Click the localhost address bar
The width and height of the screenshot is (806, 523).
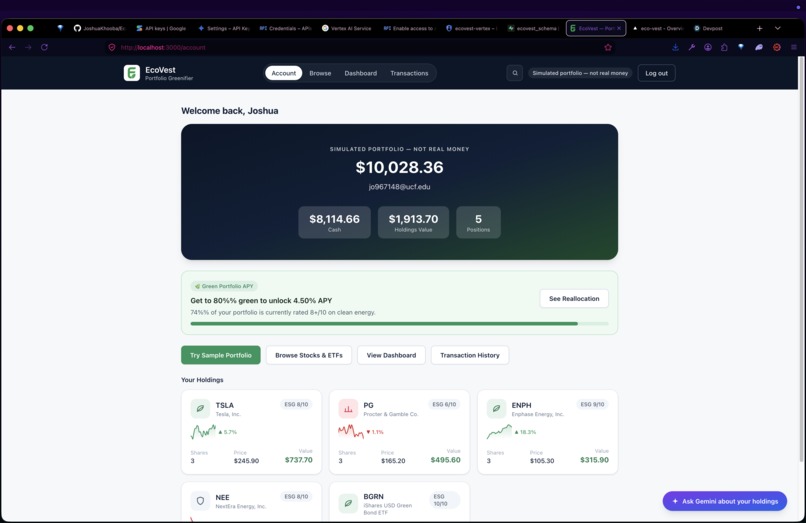pyautogui.click(x=360, y=47)
